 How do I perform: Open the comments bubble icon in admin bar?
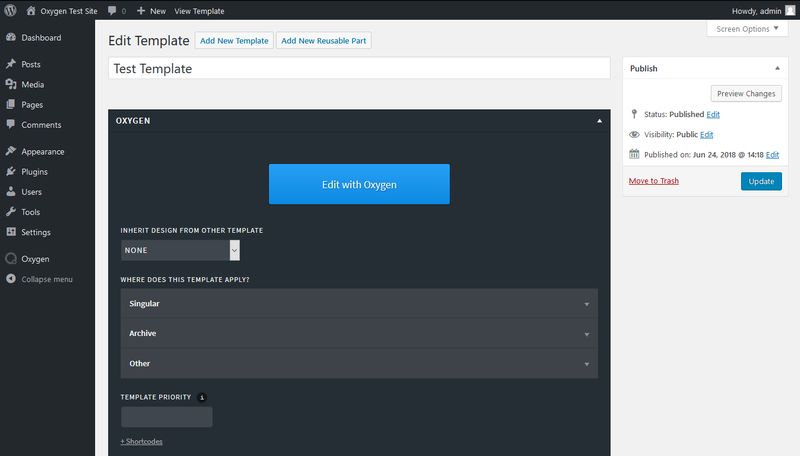112,10
